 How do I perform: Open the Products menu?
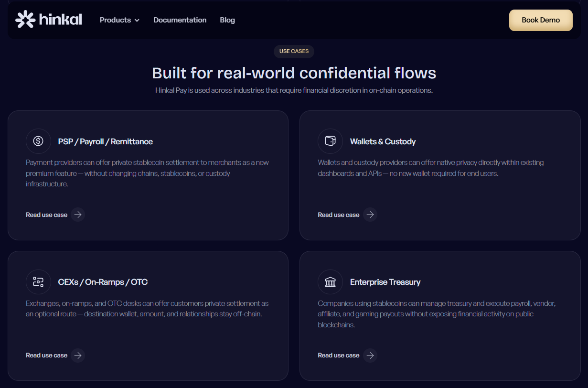[x=119, y=20]
